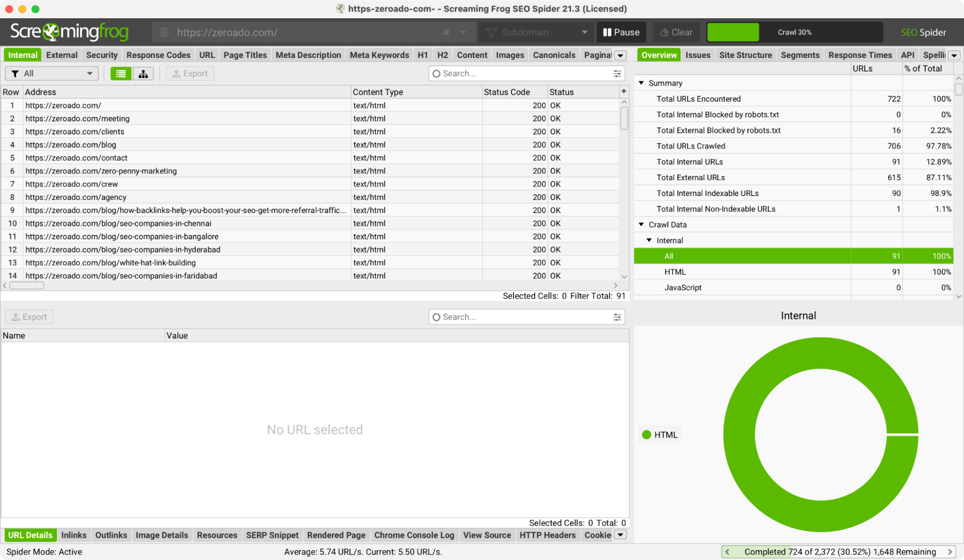Open the View Source tab

[487, 535]
